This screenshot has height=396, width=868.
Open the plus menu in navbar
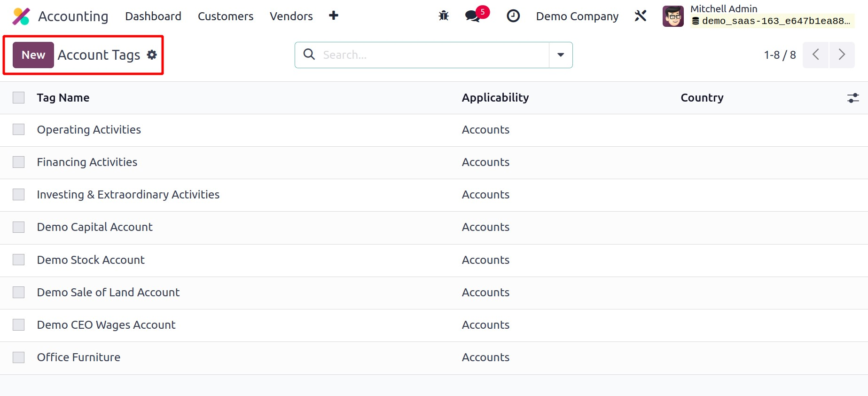[334, 16]
